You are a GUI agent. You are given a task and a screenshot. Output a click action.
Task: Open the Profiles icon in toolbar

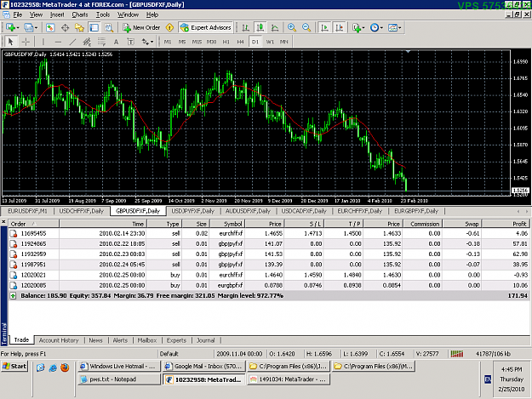tap(28, 27)
